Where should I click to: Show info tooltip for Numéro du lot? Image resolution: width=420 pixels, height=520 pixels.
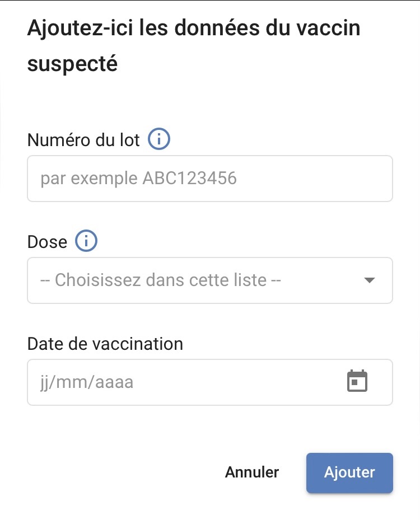click(x=158, y=139)
